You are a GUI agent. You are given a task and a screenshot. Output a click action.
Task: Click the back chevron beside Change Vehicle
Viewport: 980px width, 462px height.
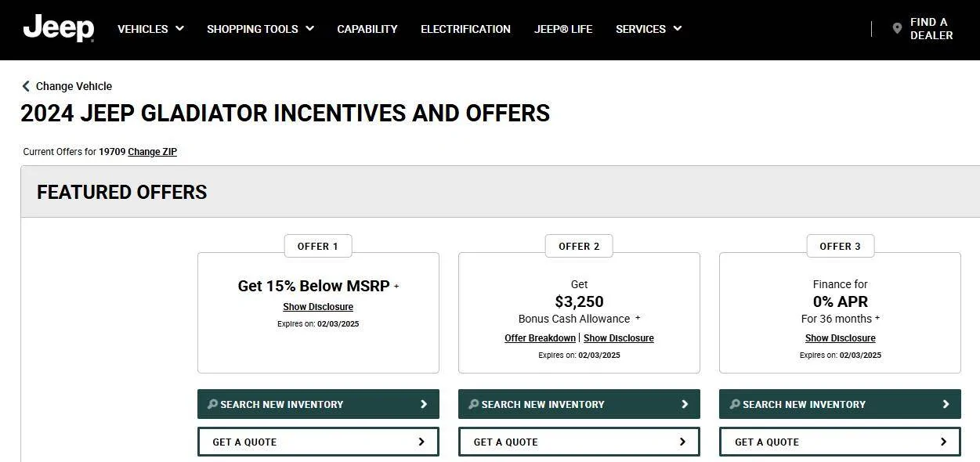[26, 86]
